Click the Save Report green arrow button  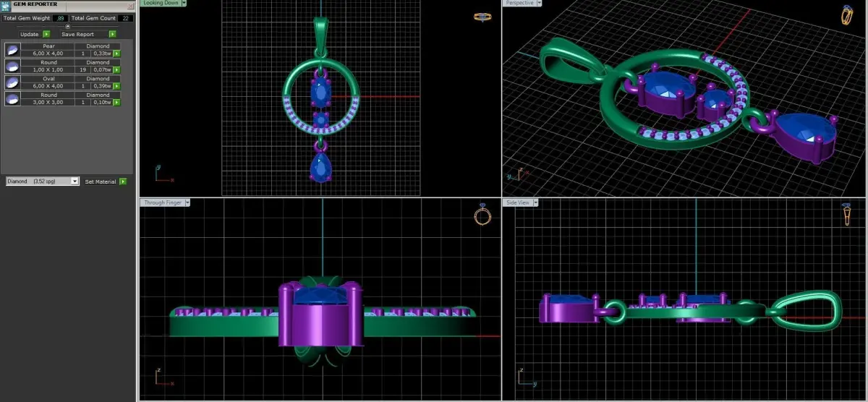coord(113,34)
